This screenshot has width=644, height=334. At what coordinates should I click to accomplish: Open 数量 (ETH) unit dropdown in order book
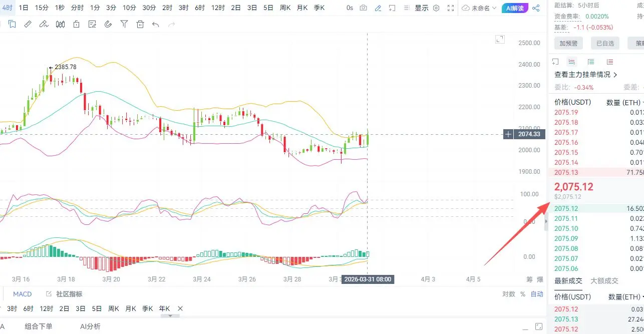pos(625,102)
